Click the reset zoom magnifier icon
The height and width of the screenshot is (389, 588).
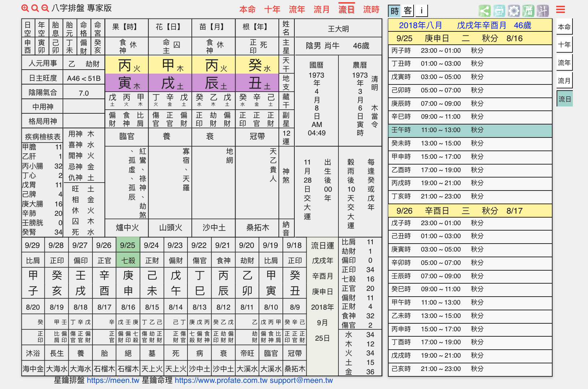35,8
